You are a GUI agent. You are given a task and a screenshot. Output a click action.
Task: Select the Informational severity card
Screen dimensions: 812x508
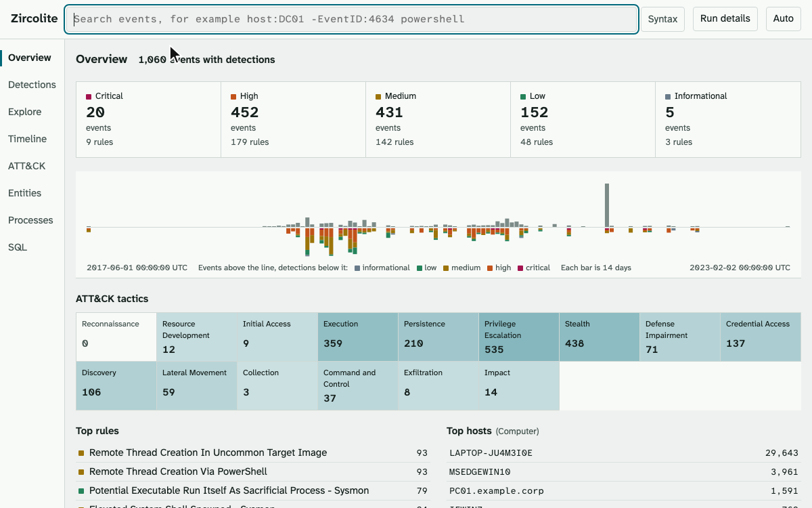click(x=728, y=119)
